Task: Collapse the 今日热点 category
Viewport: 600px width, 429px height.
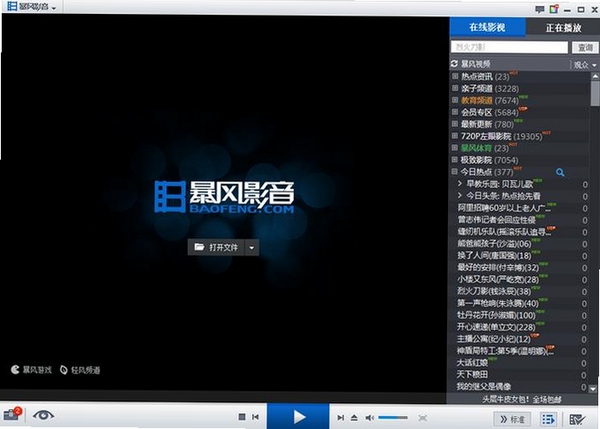Action: [455, 171]
